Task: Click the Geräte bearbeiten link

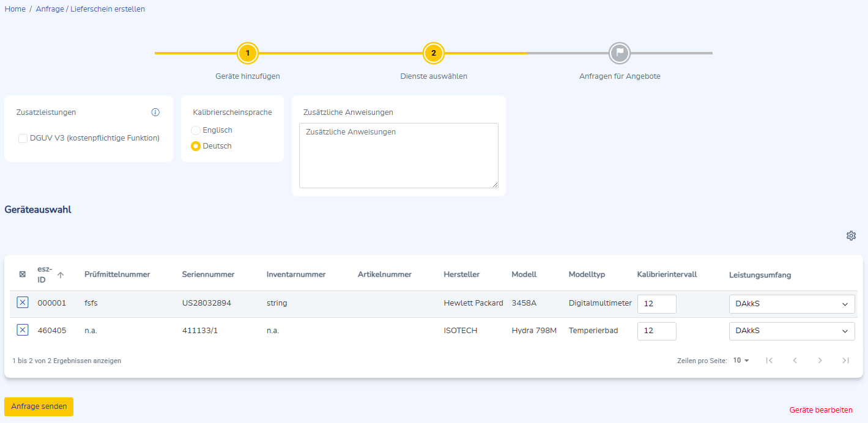Action: [x=821, y=410]
